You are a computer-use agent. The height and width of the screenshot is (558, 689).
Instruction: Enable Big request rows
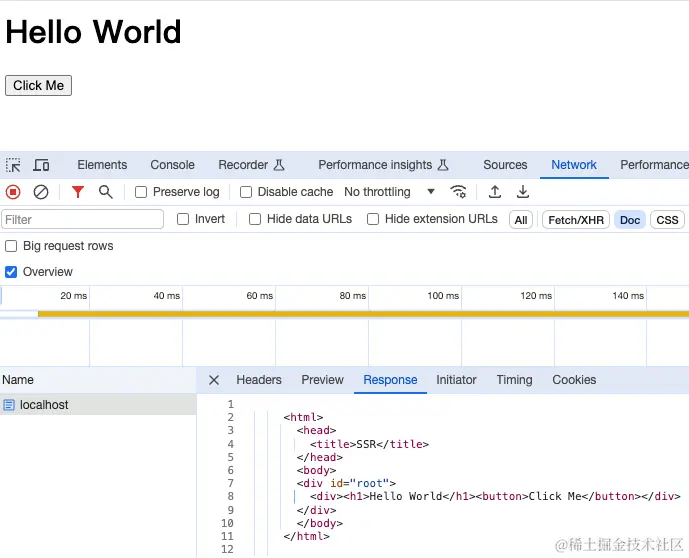click(x=11, y=246)
